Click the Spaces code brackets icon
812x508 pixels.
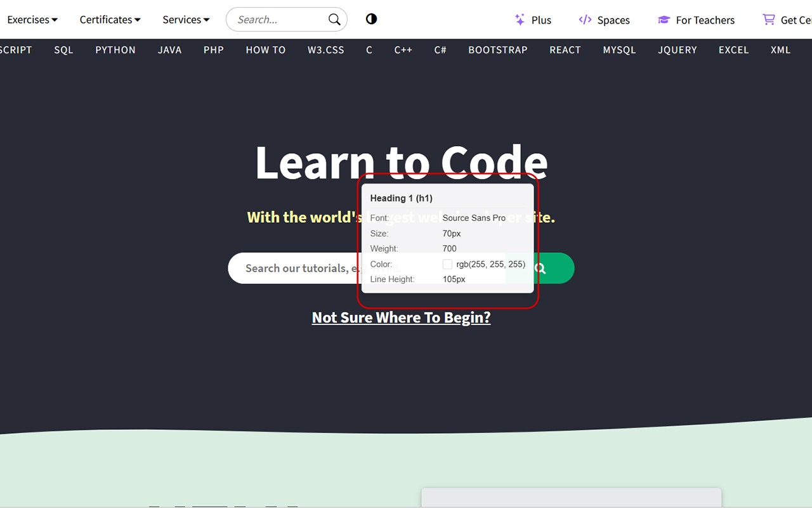point(585,20)
